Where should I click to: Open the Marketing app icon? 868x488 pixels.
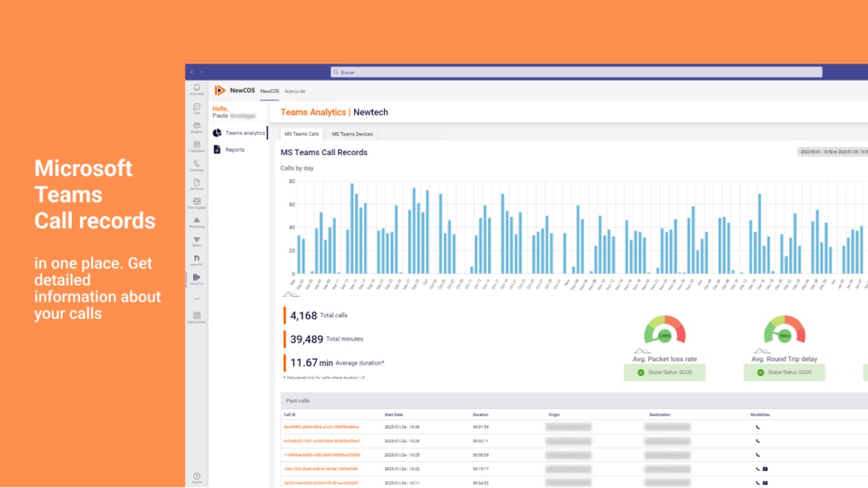[x=197, y=222]
